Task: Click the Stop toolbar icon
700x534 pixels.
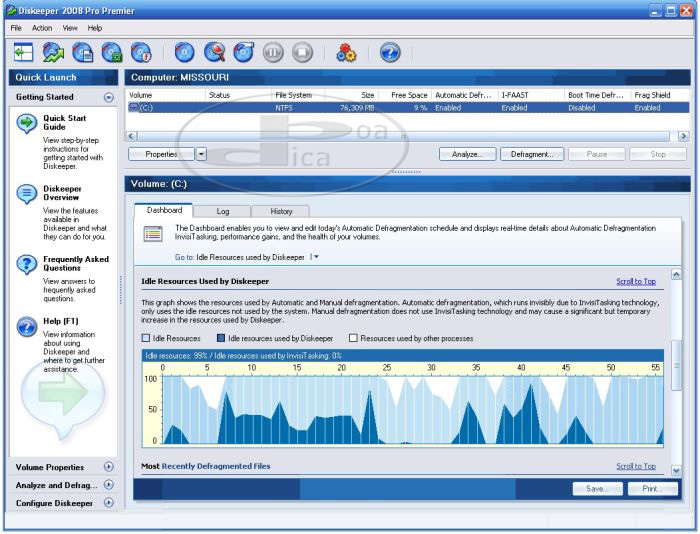Action: click(x=303, y=52)
